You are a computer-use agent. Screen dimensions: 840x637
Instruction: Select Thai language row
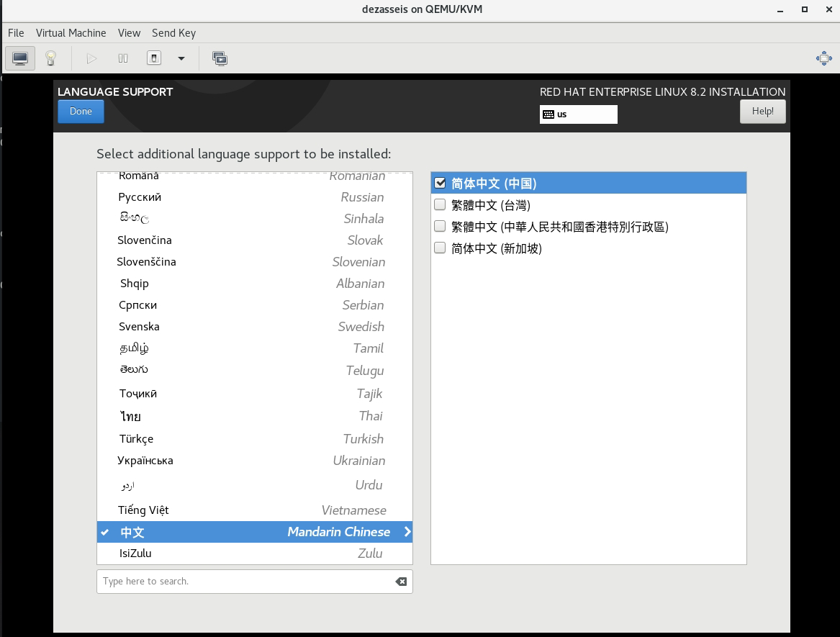[255, 416]
